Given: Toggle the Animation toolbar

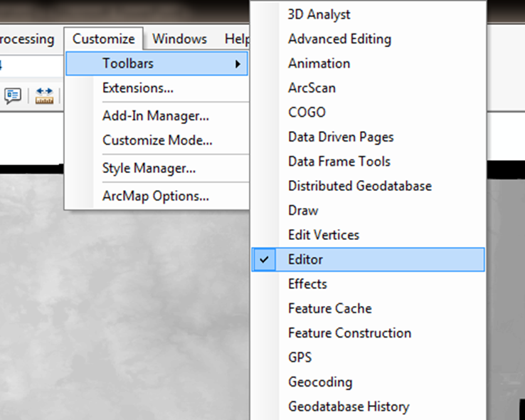Looking at the screenshot, I should [x=368, y=63].
